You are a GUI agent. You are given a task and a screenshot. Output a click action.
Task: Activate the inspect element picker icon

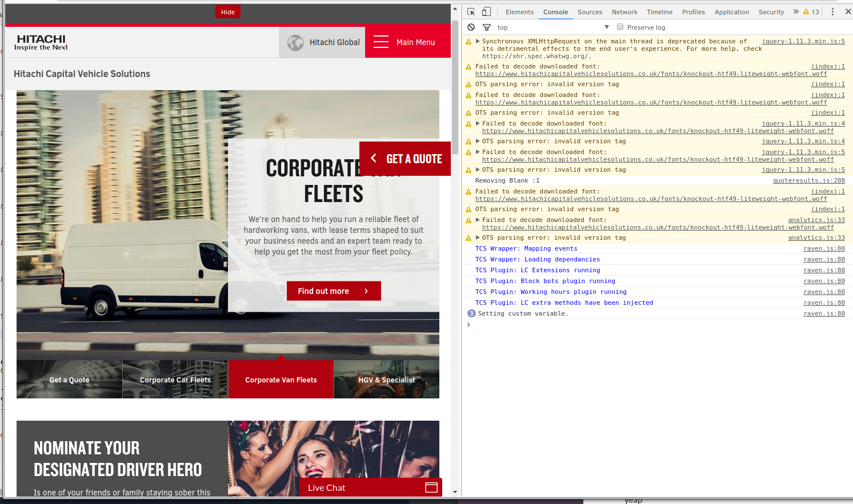coord(471,11)
